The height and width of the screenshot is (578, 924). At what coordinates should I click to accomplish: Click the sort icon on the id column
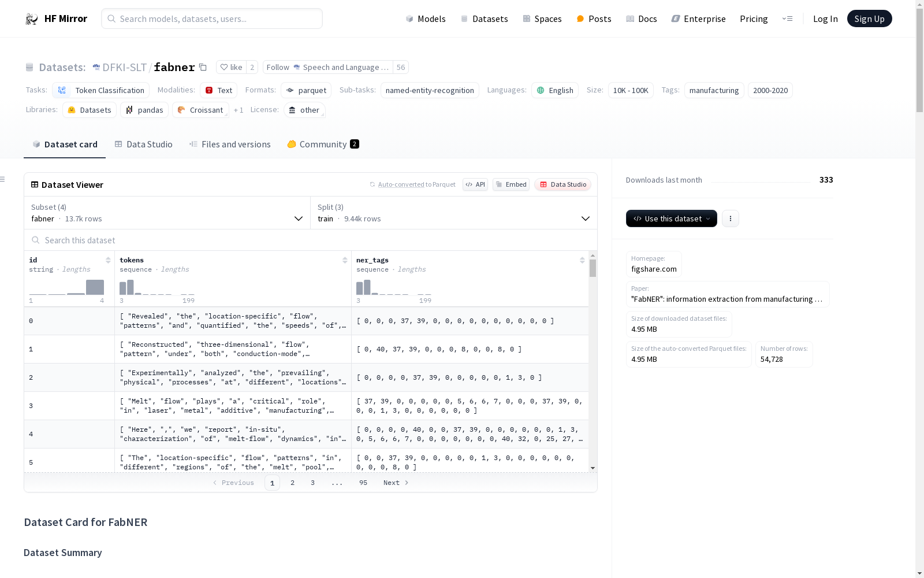(x=108, y=260)
